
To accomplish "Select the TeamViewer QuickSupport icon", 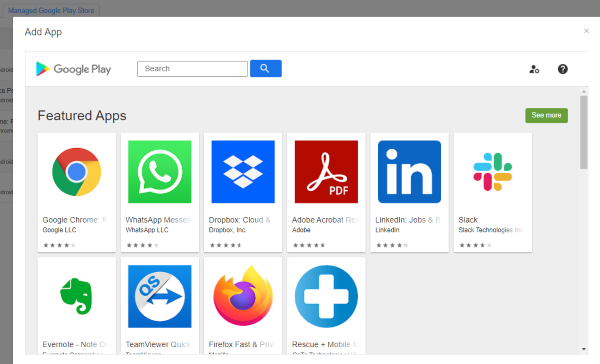I will click(160, 296).
